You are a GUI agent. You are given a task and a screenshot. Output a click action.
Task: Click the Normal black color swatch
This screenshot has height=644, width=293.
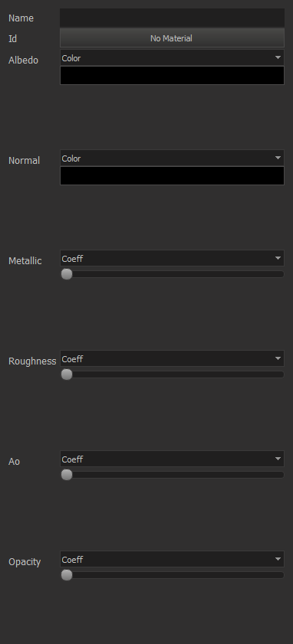[x=172, y=176]
